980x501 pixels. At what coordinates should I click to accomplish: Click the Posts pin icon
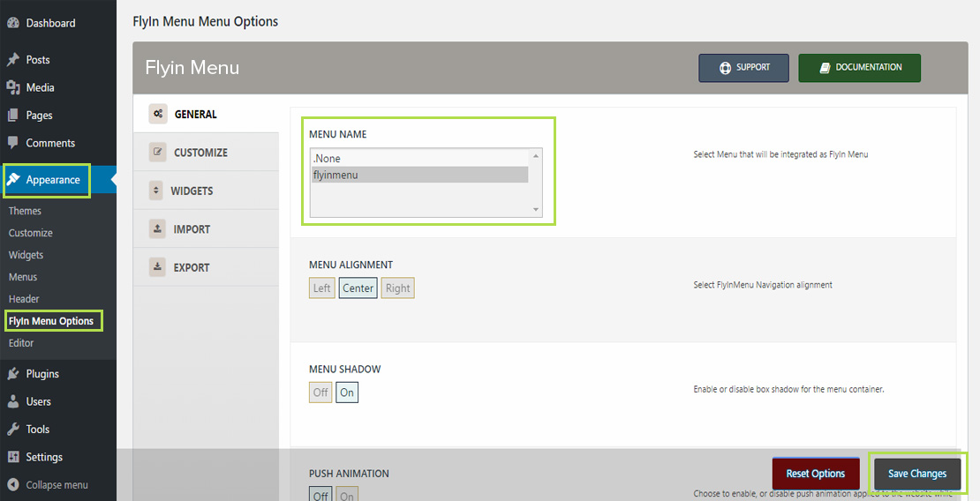[x=12, y=60]
